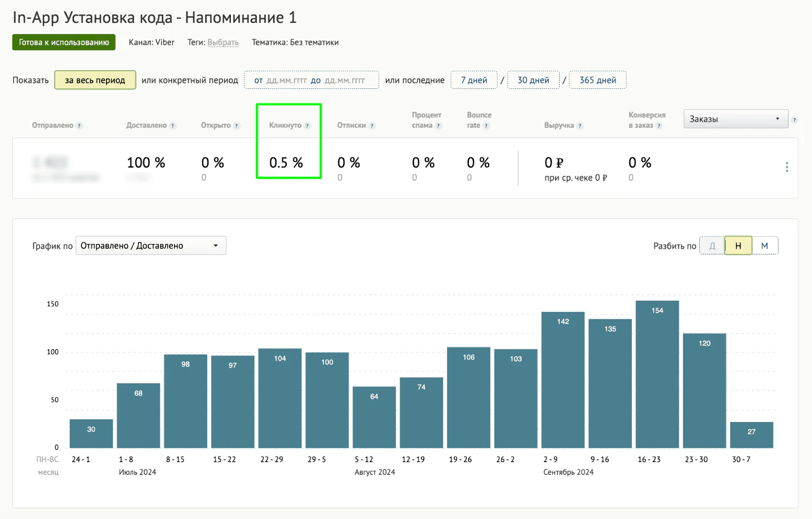Click help icon next to Отписки

point(372,125)
